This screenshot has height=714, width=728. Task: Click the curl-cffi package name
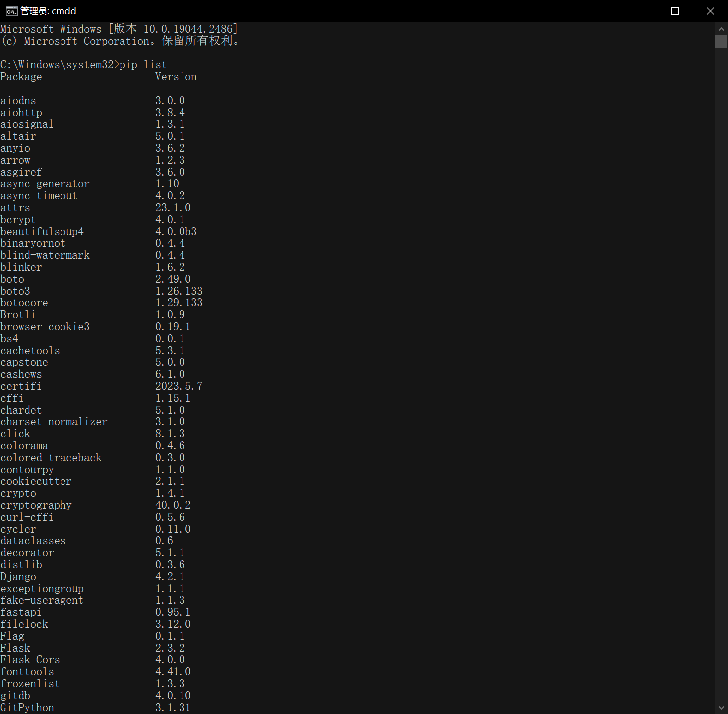pyautogui.click(x=27, y=517)
